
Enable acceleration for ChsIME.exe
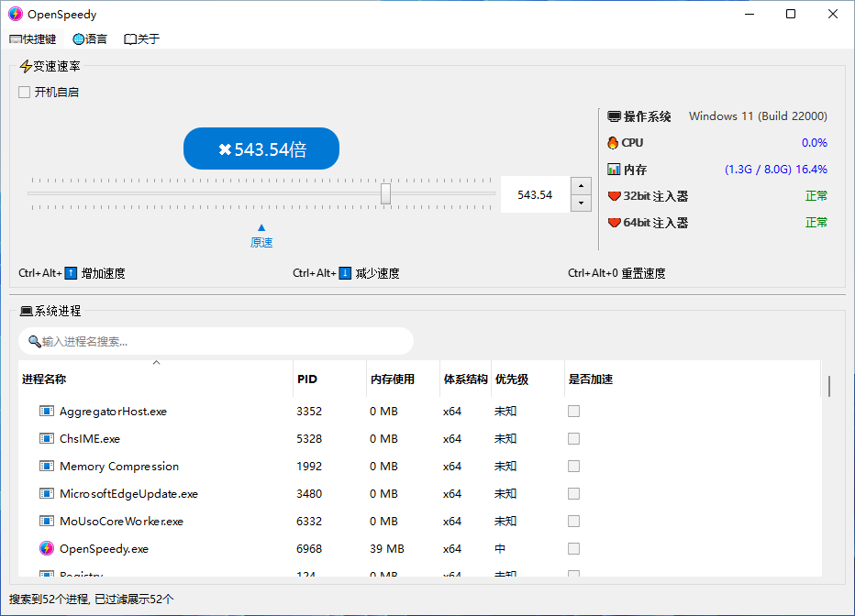(573, 438)
